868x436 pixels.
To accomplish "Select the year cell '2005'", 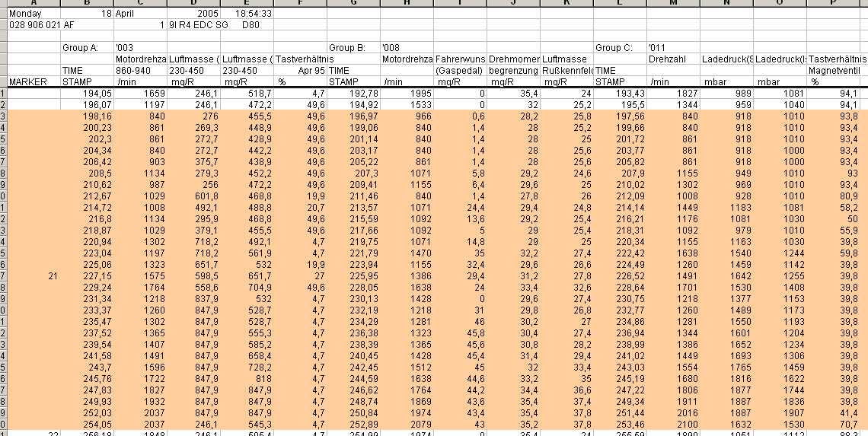I will coord(193,13).
